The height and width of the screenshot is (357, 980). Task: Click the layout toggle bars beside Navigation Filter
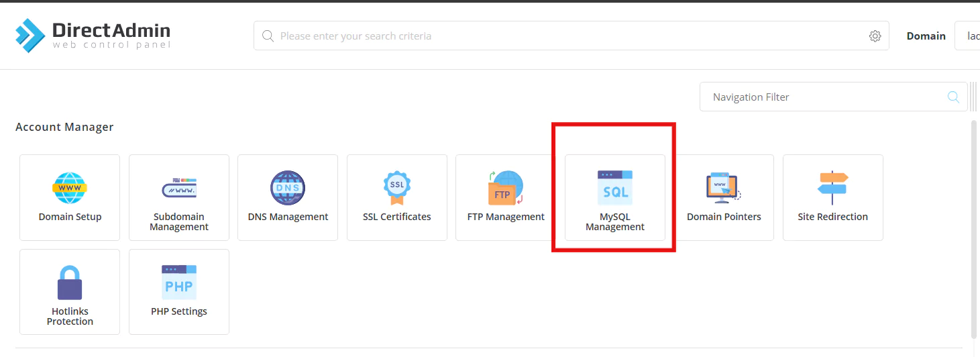pos(973,97)
